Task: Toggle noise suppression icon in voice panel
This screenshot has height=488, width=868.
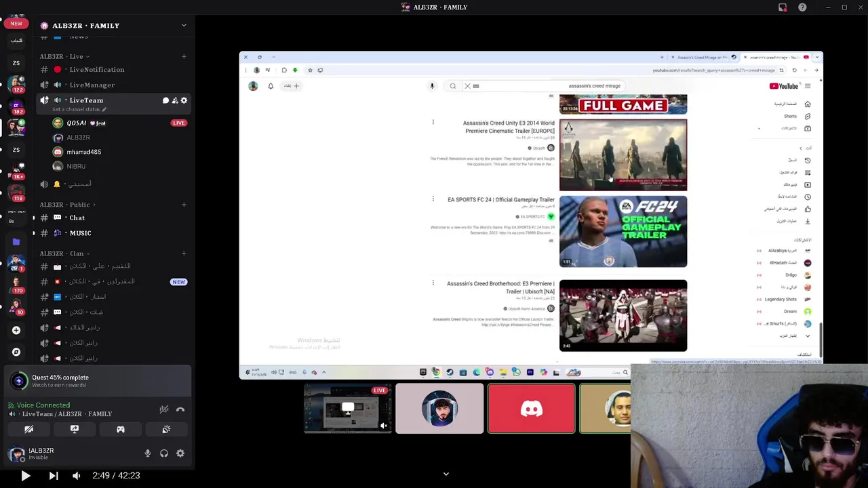Action: coord(164,409)
